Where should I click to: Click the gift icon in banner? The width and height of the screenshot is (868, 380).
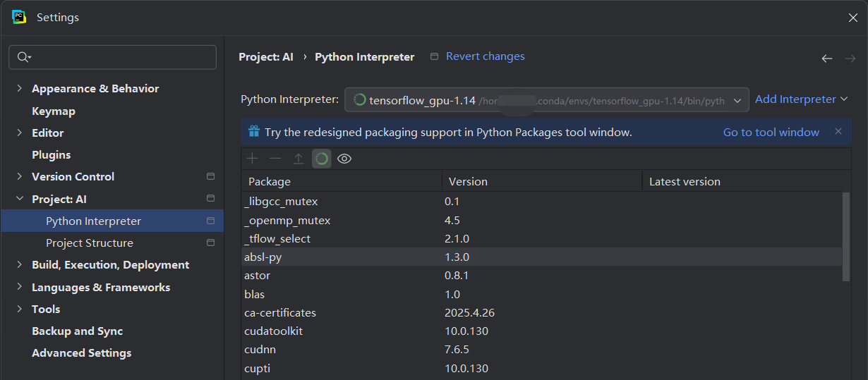click(254, 132)
